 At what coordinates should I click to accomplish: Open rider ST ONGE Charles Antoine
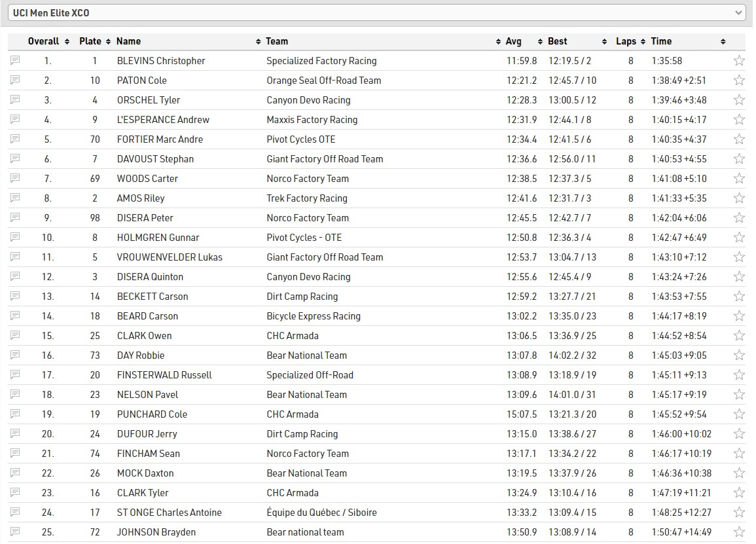(x=170, y=513)
